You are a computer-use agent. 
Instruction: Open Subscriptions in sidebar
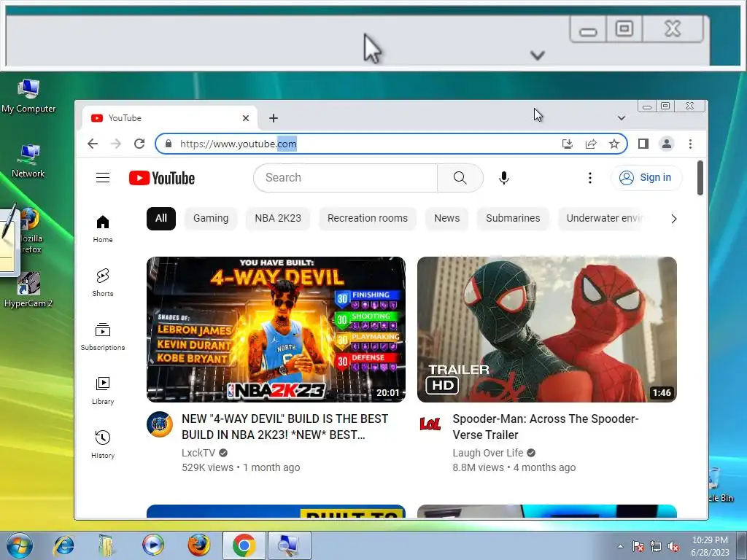(x=103, y=337)
